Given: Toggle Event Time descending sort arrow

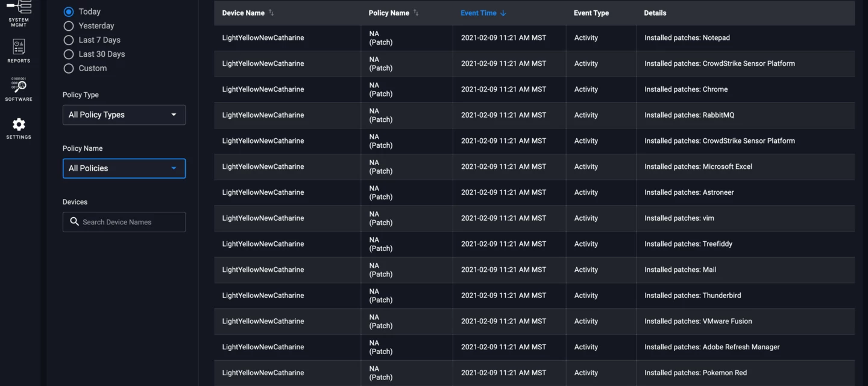Looking at the screenshot, I should [503, 13].
